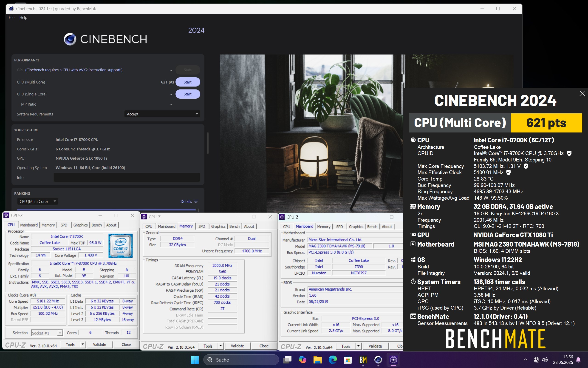Open Bench tab in middle CPU-Z window
Screen dimensions: 588x368
coord(234,226)
